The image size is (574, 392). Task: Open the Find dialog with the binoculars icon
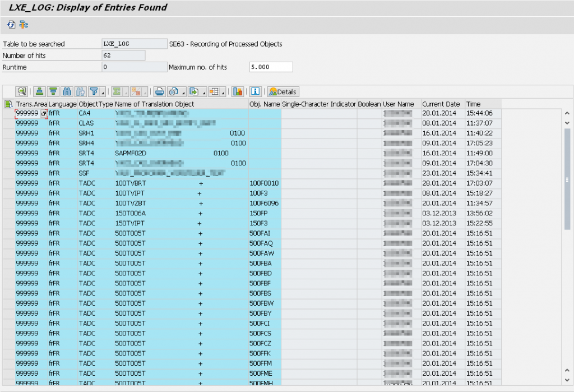[x=67, y=91]
